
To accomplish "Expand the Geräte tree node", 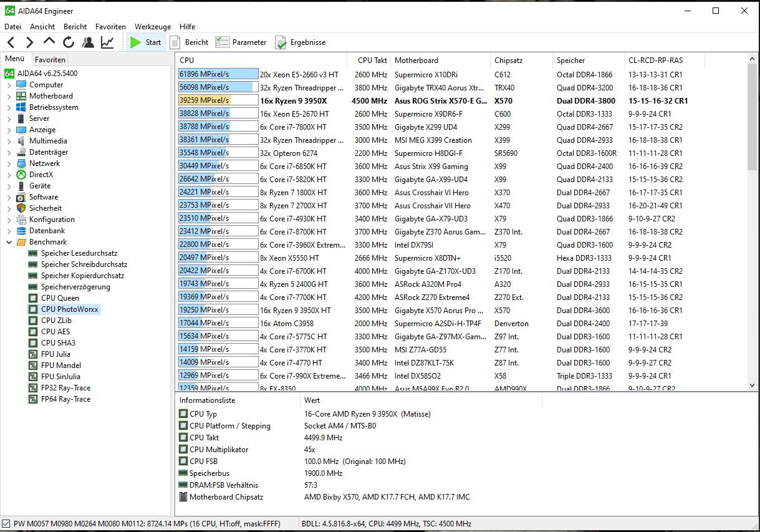I will 9,186.
